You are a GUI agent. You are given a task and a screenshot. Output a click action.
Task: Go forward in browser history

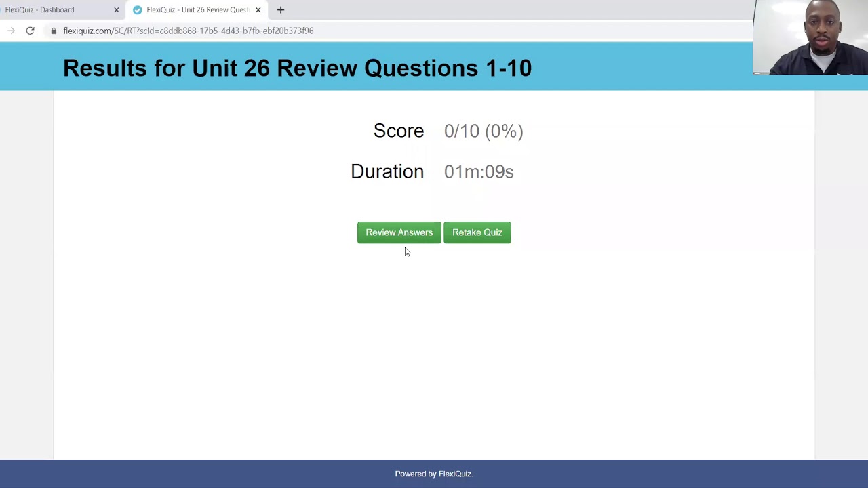click(x=11, y=30)
